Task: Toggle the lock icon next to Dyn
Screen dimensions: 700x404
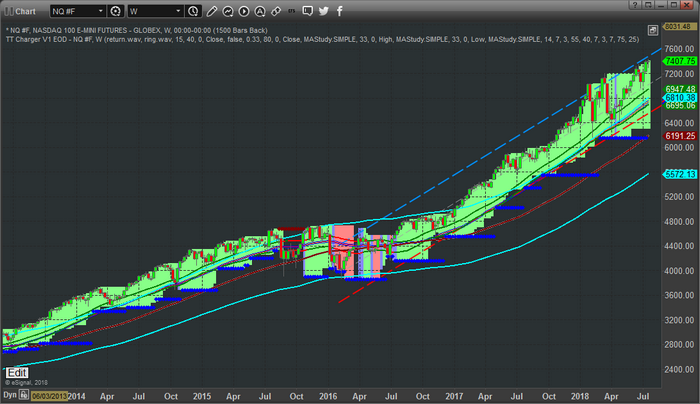Action: 26,396
